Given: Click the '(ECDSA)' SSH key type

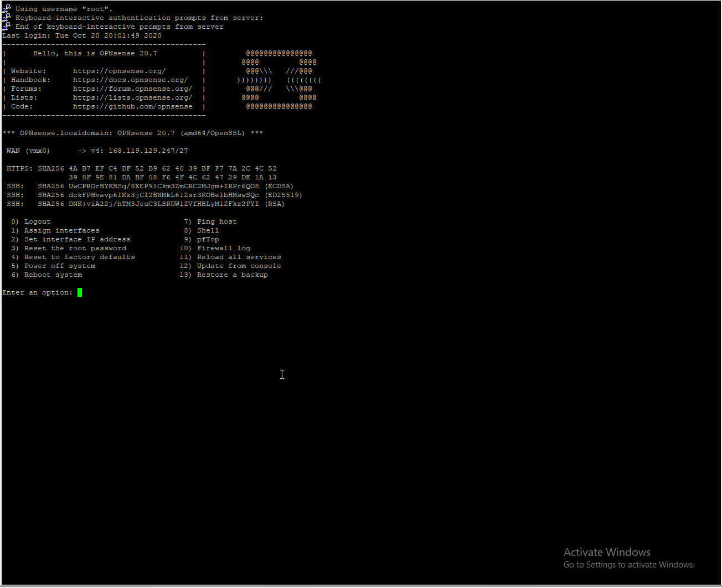Looking at the screenshot, I should (279, 186).
